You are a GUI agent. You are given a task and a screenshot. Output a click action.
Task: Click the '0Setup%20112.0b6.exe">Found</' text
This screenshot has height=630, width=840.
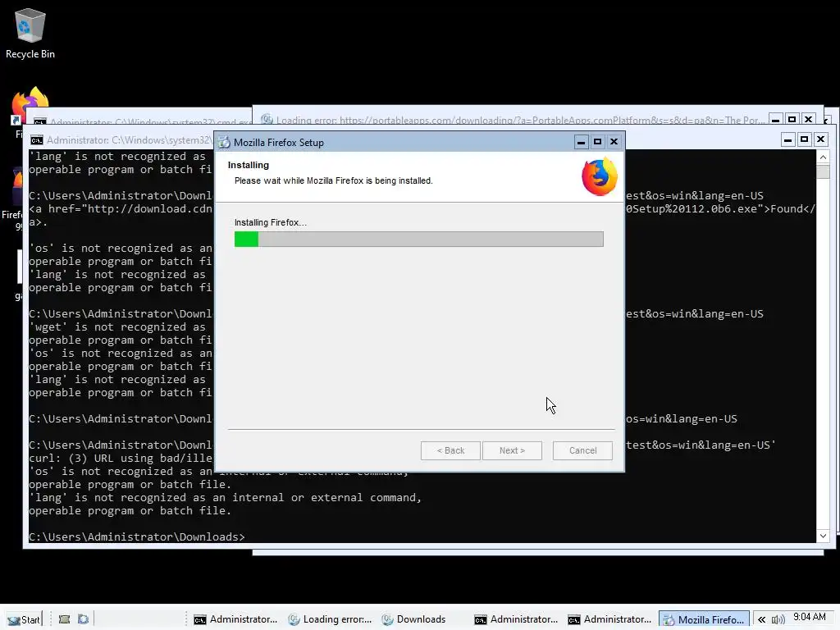point(720,209)
